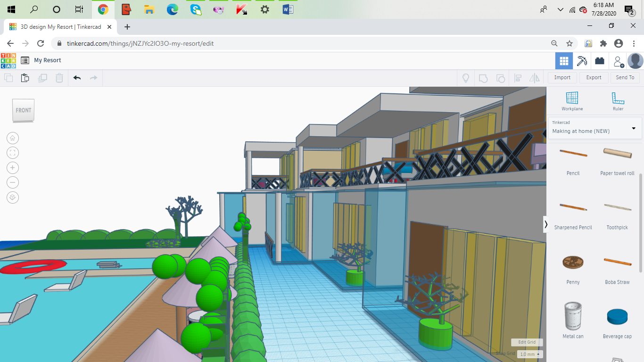Open the Windows notification center

(x=628, y=9)
